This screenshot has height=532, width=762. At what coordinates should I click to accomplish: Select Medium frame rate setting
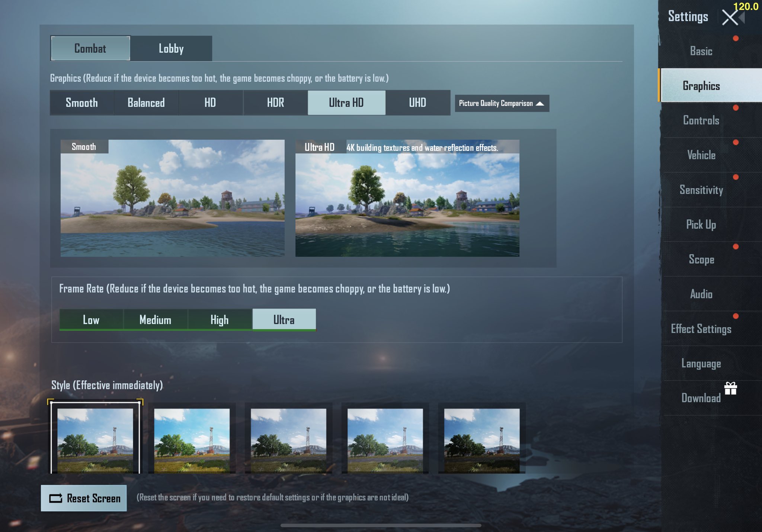155,320
